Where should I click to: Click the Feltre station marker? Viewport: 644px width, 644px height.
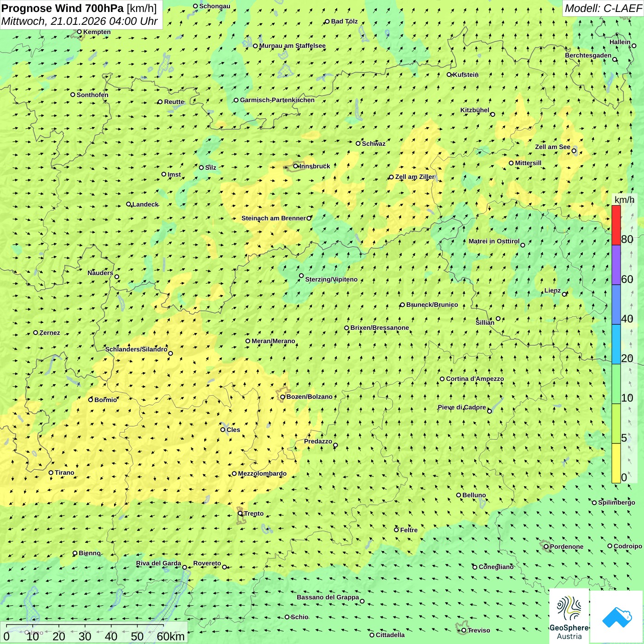click(396, 530)
